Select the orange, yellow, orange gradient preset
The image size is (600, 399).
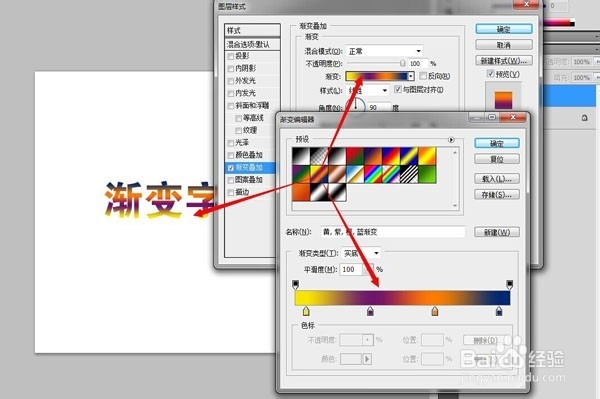pyautogui.click(x=427, y=156)
